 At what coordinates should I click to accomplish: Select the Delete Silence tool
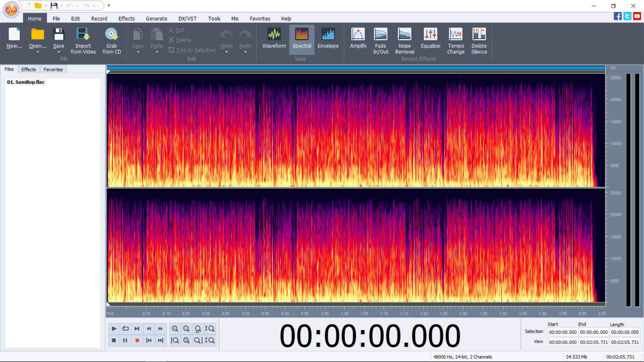tap(479, 40)
